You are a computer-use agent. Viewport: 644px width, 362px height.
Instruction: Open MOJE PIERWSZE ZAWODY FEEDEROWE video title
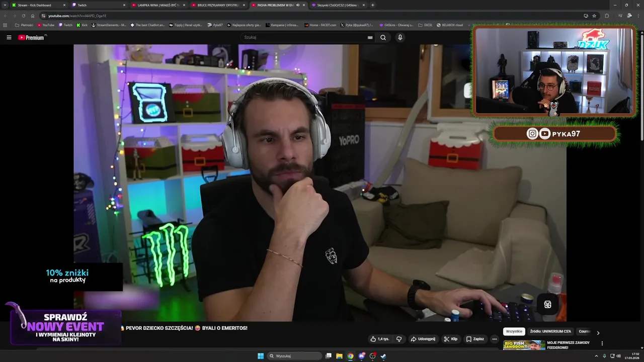568,345
